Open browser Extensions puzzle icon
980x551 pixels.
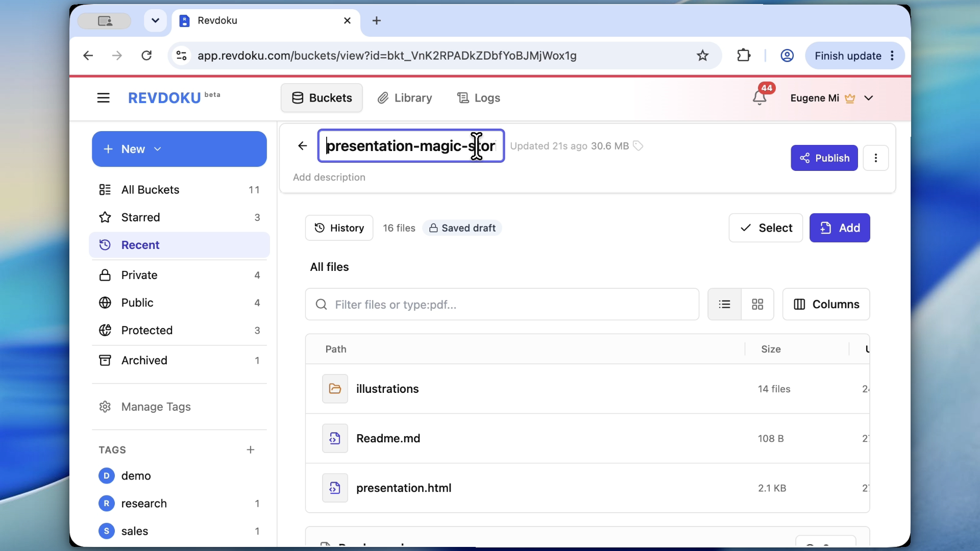(x=744, y=55)
